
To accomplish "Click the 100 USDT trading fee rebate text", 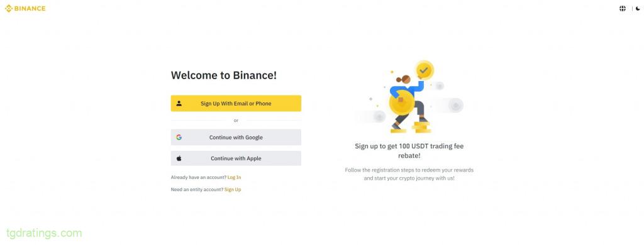I will coord(409,151).
